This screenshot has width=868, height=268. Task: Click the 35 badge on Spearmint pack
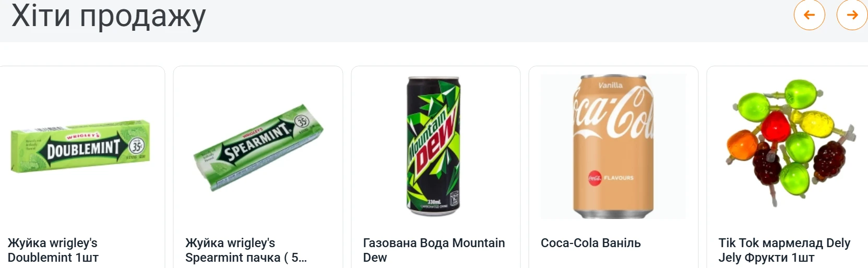click(302, 121)
